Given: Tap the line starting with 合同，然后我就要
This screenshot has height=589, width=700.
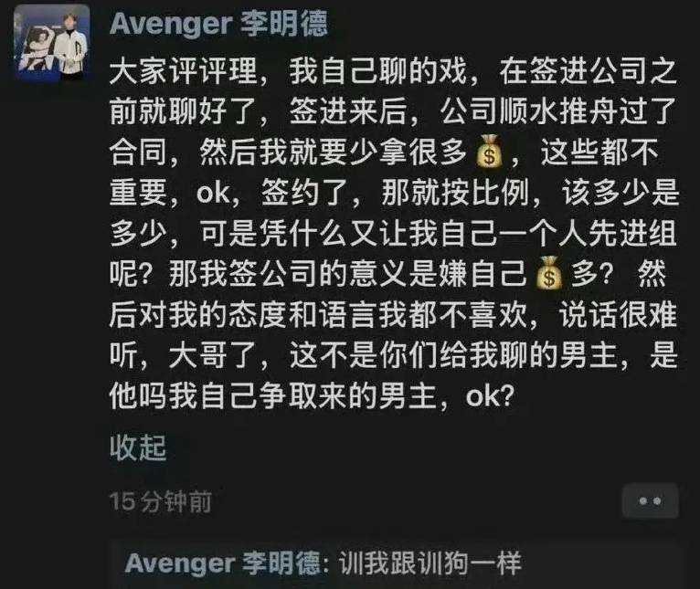Looking at the screenshot, I should click(384, 152).
